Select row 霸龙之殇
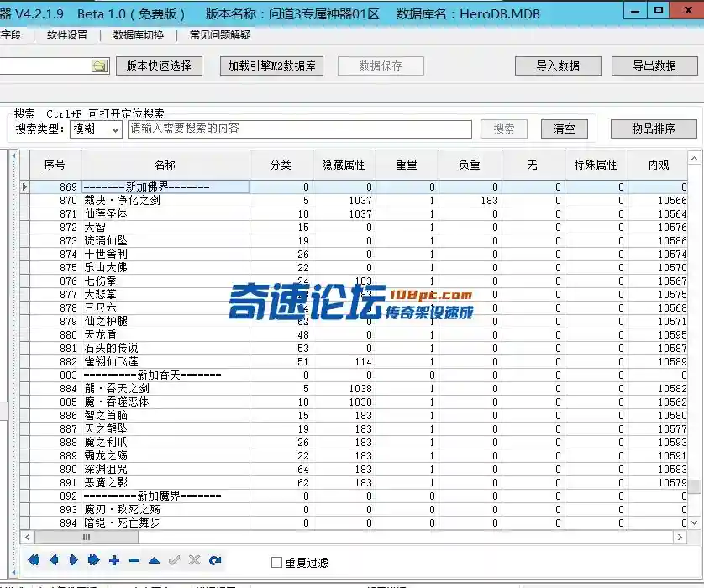Image resolution: width=704 pixels, height=588 pixels. tap(354, 455)
